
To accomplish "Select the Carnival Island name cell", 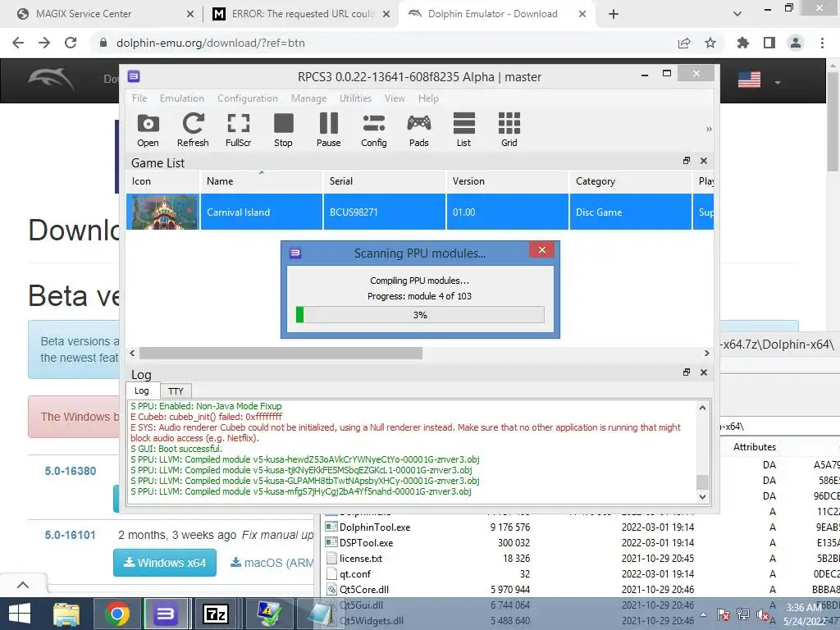I will (x=262, y=212).
